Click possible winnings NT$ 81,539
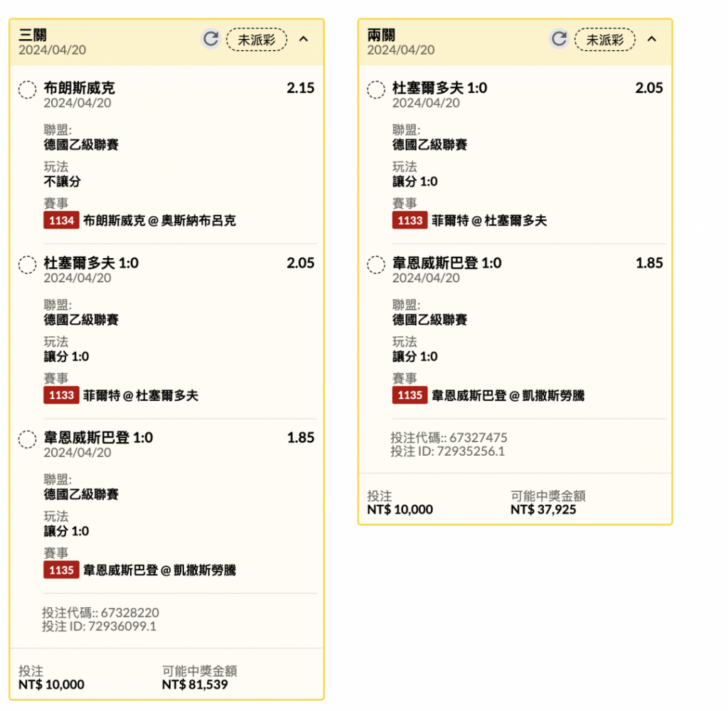This screenshot has height=711, width=728. click(195, 685)
